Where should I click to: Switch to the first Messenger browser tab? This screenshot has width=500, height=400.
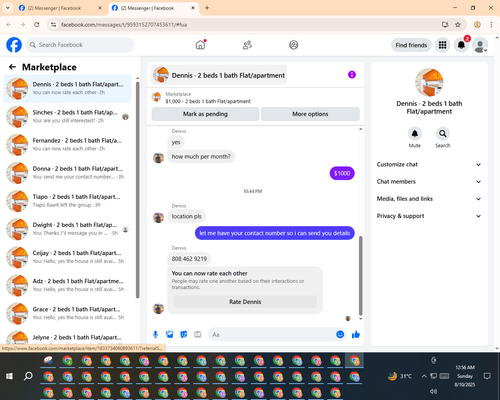[60, 8]
